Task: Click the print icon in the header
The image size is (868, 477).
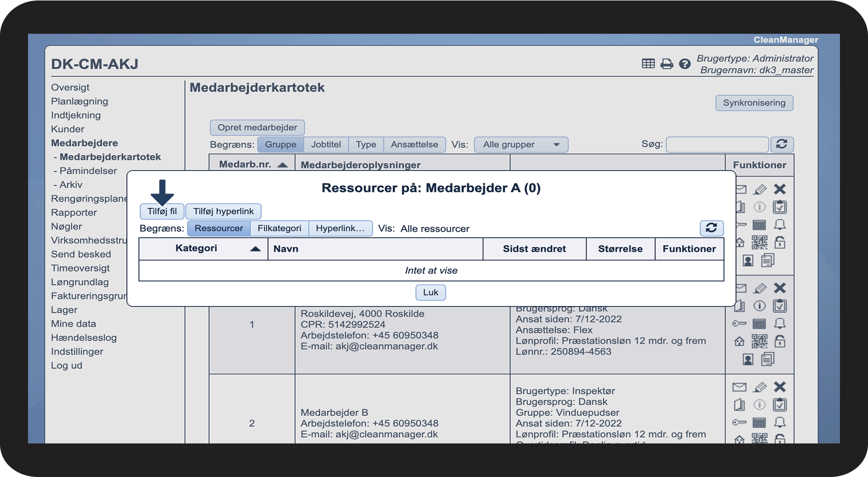Action: (x=667, y=64)
